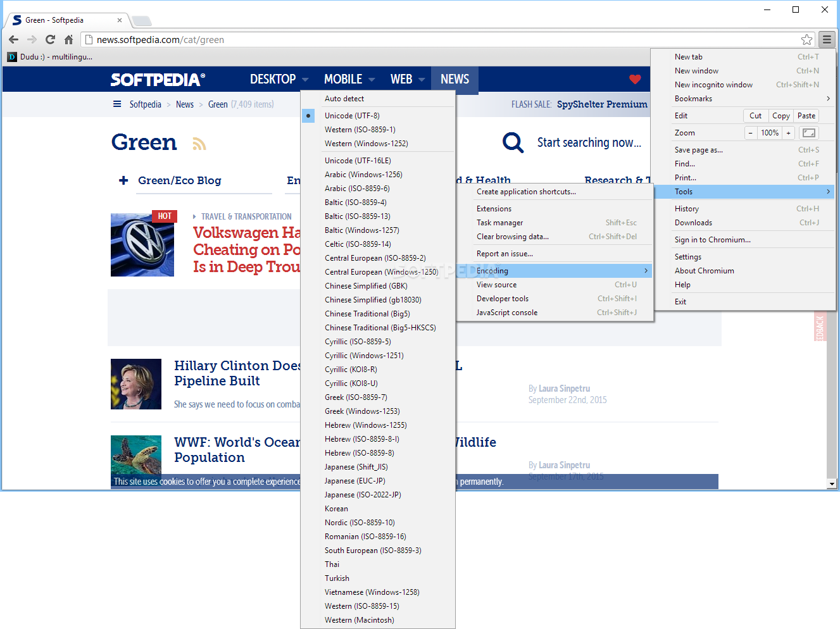The image size is (840, 629).
Task: Expand the Tools submenu
Action: point(743,192)
